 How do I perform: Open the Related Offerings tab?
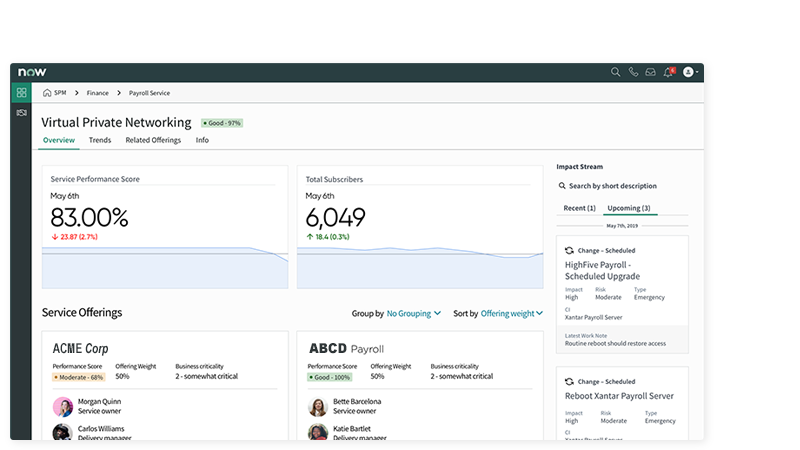153,140
